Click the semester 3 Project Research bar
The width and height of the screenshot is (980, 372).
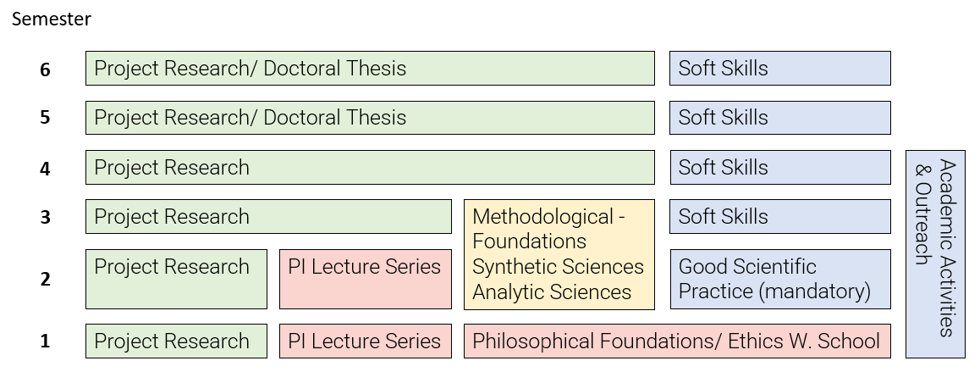point(269,217)
